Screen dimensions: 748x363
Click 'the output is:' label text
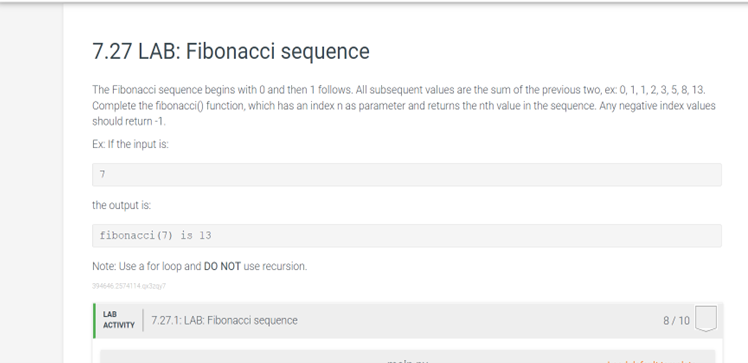coord(122,206)
